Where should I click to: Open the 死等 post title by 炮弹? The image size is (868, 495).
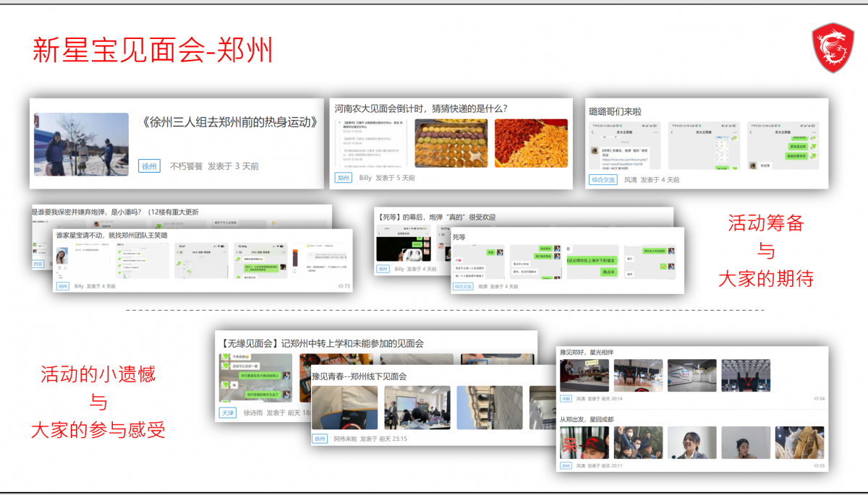(x=459, y=237)
